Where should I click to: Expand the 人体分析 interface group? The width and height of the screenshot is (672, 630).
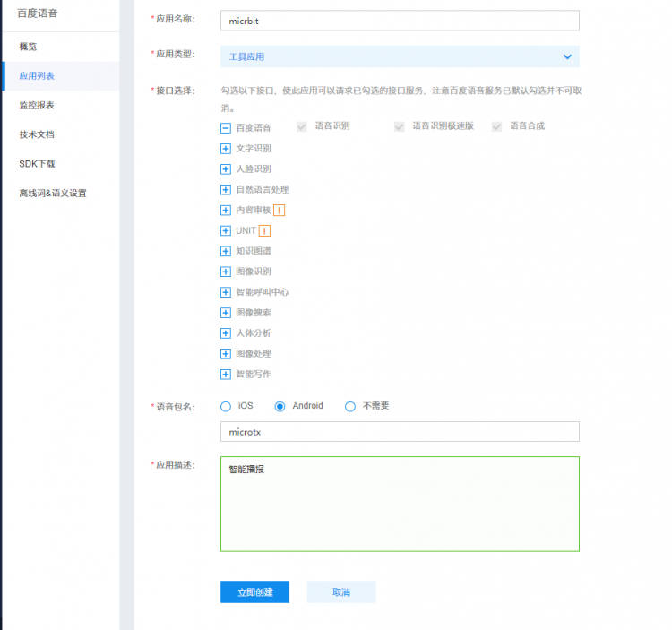pyautogui.click(x=226, y=333)
